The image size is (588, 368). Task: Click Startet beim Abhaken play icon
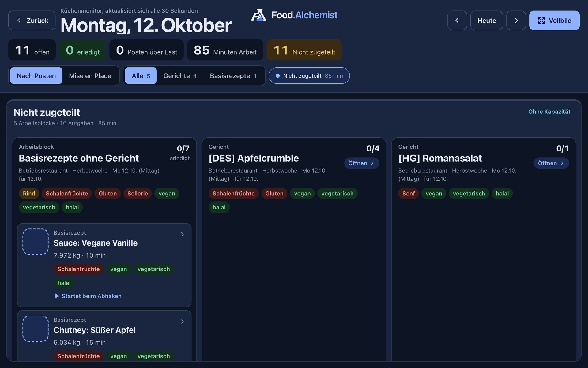coord(56,296)
